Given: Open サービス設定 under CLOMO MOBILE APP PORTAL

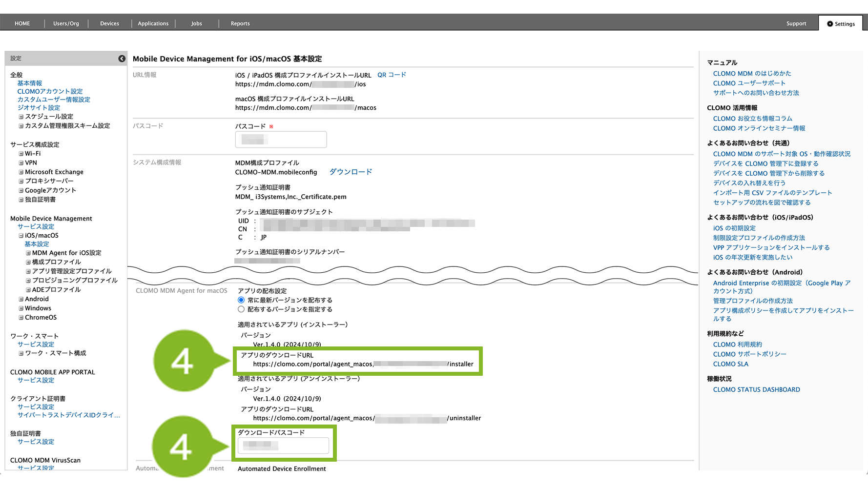Looking at the screenshot, I should pyautogui.click(x=36, y=381).
